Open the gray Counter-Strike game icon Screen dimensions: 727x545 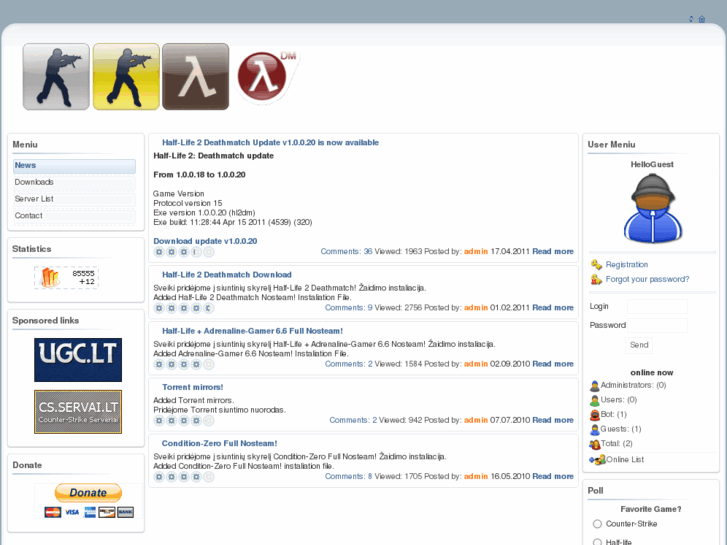click(56, 77)
